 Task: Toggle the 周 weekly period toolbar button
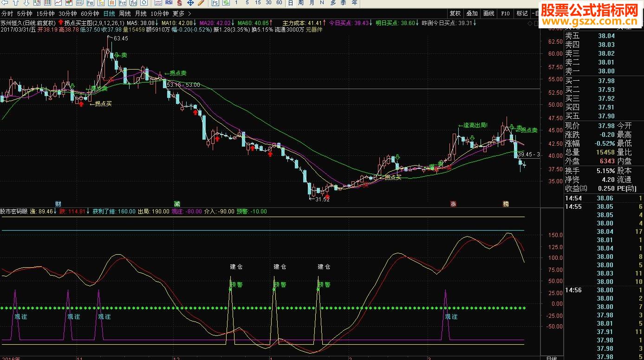(x=300, y=3)
